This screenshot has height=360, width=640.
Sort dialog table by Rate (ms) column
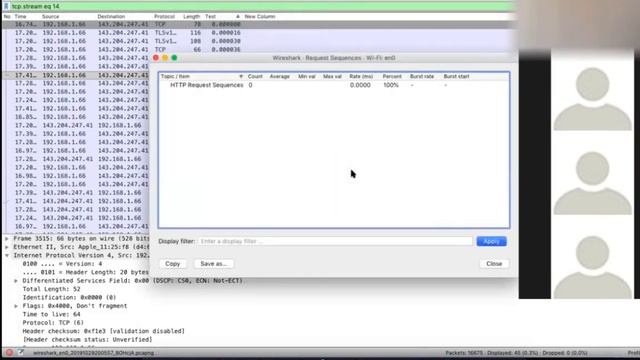coord(361,76)
